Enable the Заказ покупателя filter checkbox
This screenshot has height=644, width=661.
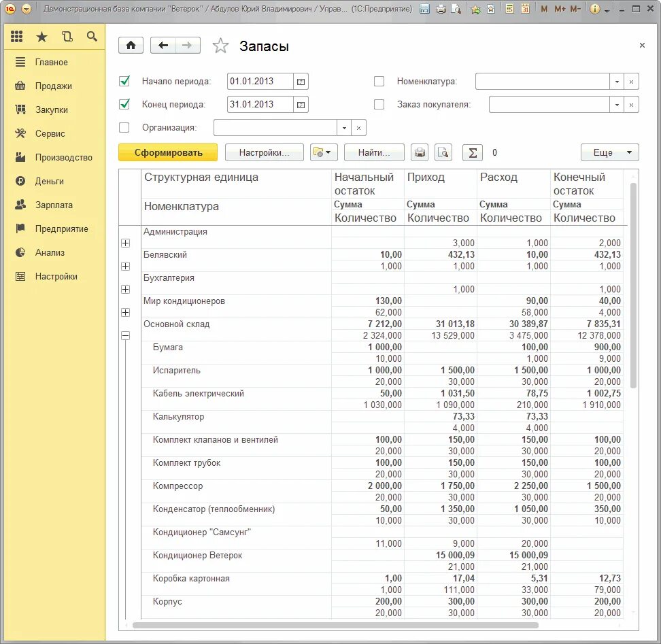coord(379,105)
